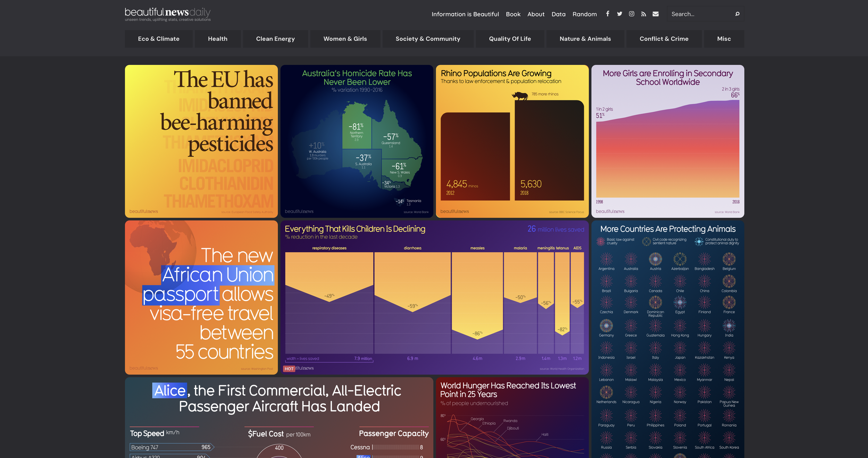Open the Data nav link
Screen dimensions: 868x458
[558, 14]
